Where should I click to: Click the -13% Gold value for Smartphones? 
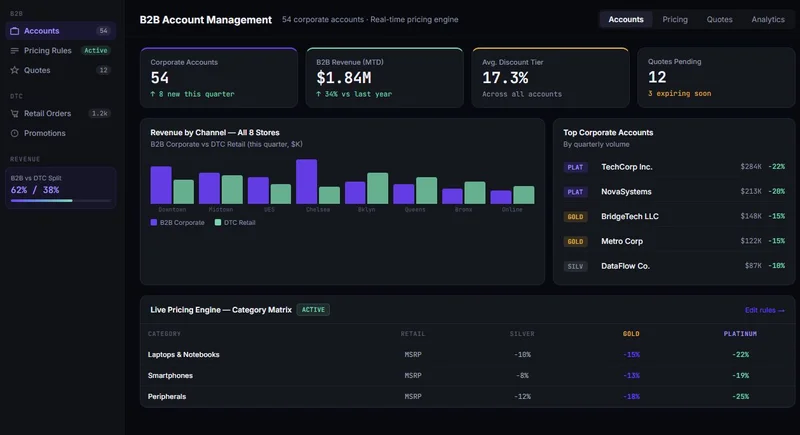pos(631,375)
